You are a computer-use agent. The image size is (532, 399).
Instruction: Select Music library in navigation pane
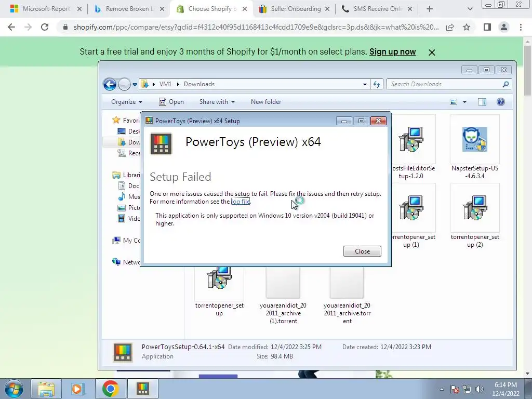129,197
